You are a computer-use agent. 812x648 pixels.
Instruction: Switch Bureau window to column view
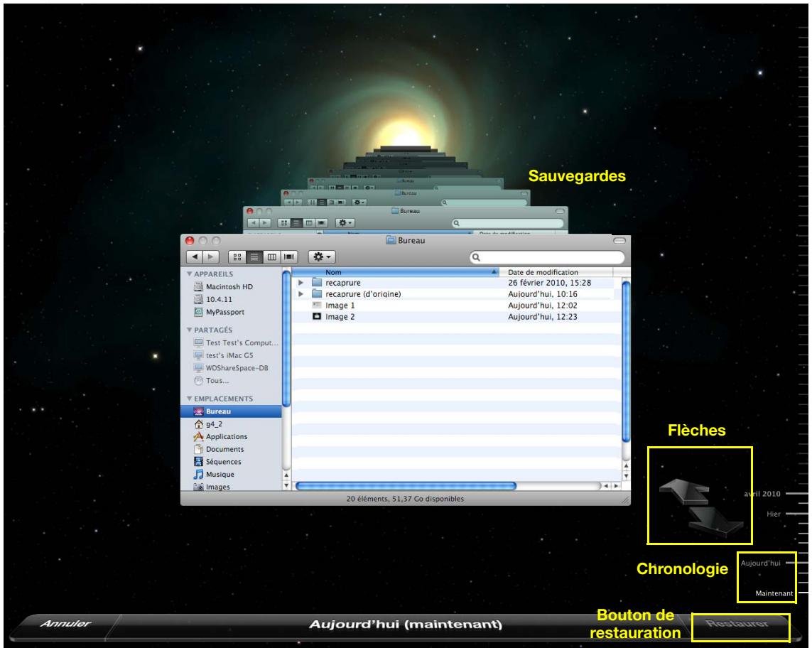tap(271, 257)
